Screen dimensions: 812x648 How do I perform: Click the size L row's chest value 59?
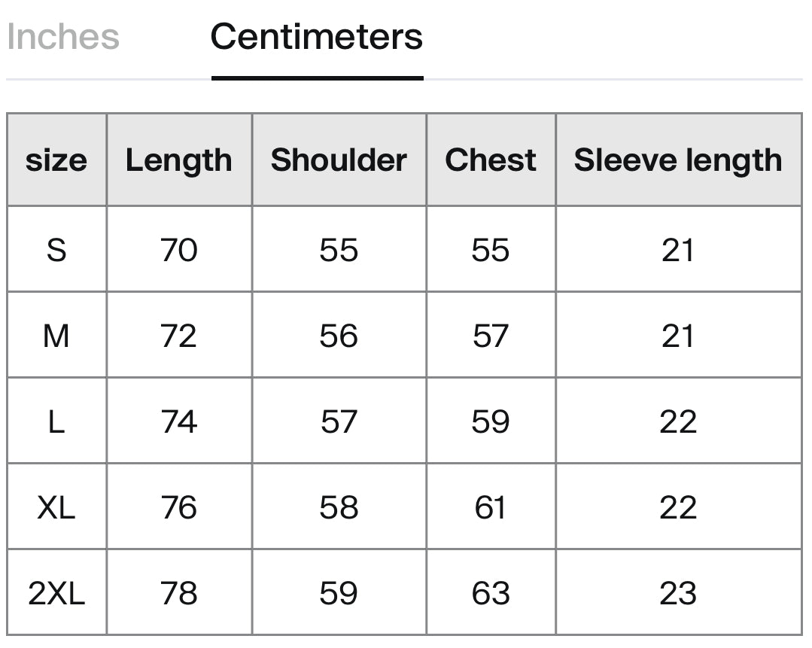point(491,421)
